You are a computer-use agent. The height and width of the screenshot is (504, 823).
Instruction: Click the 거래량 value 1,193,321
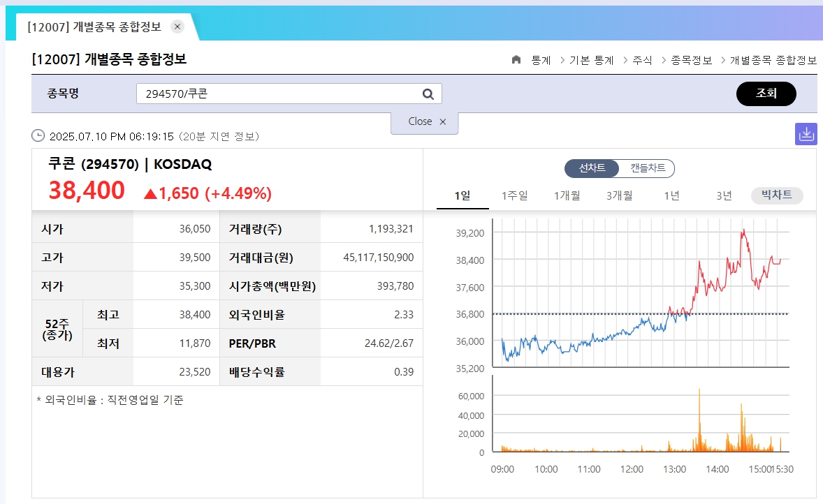point(391,229)
